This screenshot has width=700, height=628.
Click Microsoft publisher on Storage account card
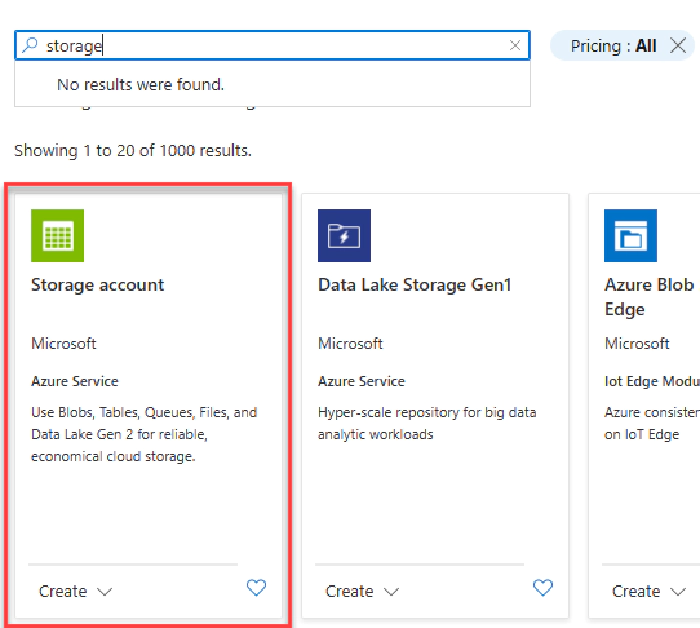(63, 343)
